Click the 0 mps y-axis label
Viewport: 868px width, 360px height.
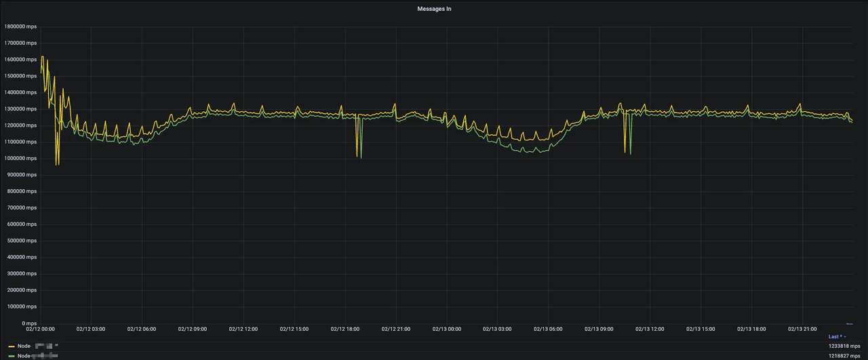[x=29, y=323]
